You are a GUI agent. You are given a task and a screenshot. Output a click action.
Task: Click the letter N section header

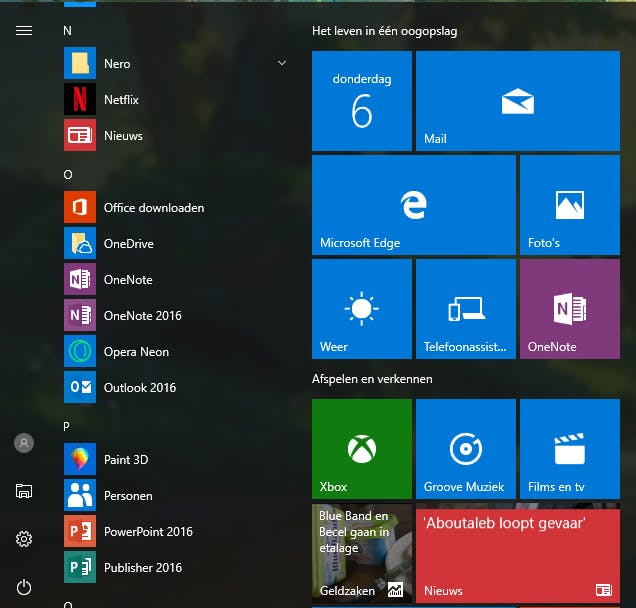click(x=68, y=31)
